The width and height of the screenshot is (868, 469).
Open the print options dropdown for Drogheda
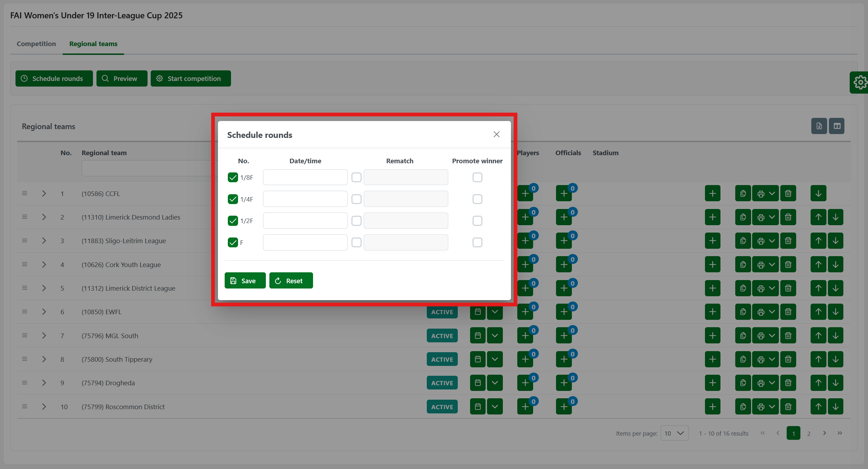pos(772,383)
